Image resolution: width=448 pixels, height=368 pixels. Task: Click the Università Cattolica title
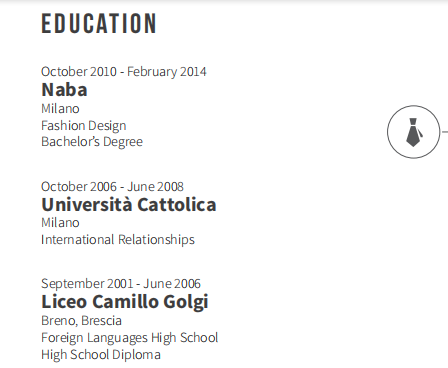129,204
